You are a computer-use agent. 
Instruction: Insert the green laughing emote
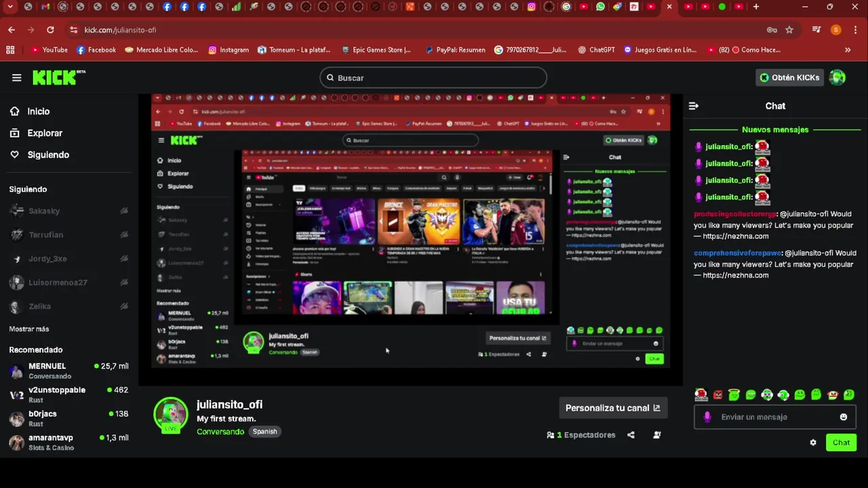(751, 394)
